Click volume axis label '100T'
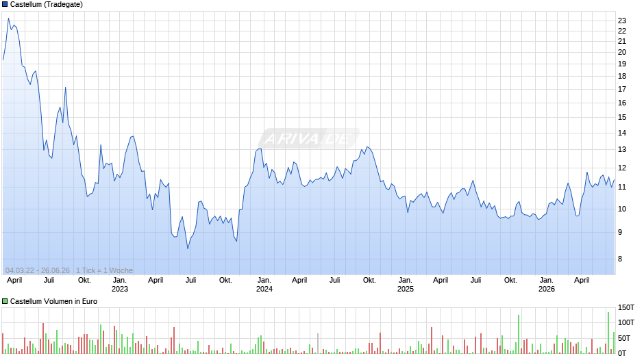 pos(626,322)
